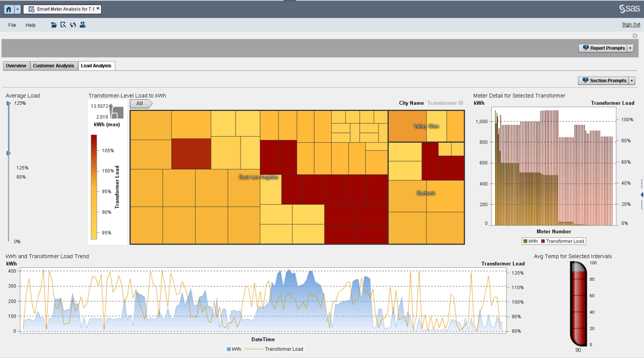The width and height of the screenshot is (644, 358).
Task: Click the upper Average Load slider handle
Action: (x=8, y=104)
